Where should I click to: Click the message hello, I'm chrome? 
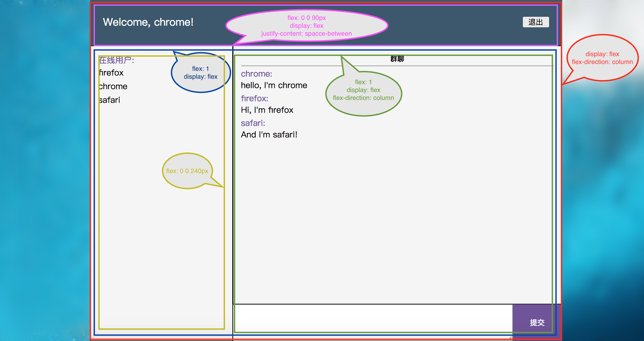274,85
